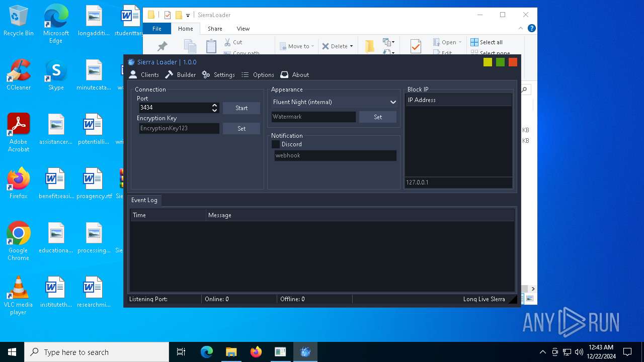
Task: Click the Message column header in Event Log
Action: pyautogui.click(x=360, y=215)
